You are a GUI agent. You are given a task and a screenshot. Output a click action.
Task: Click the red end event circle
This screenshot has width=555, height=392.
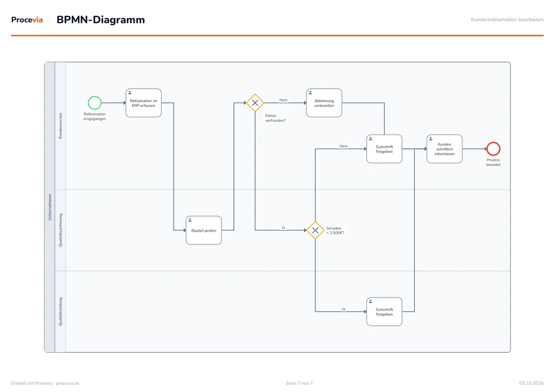click(493, 149)
